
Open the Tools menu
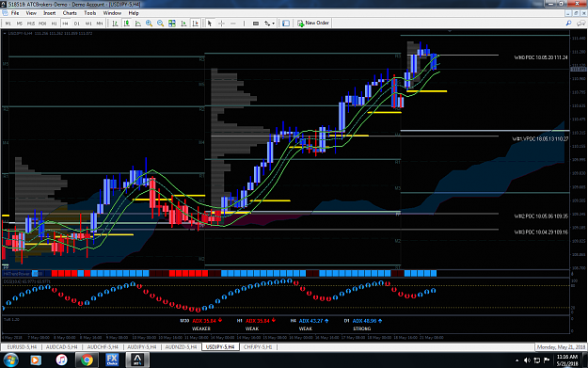pos(90,13)
